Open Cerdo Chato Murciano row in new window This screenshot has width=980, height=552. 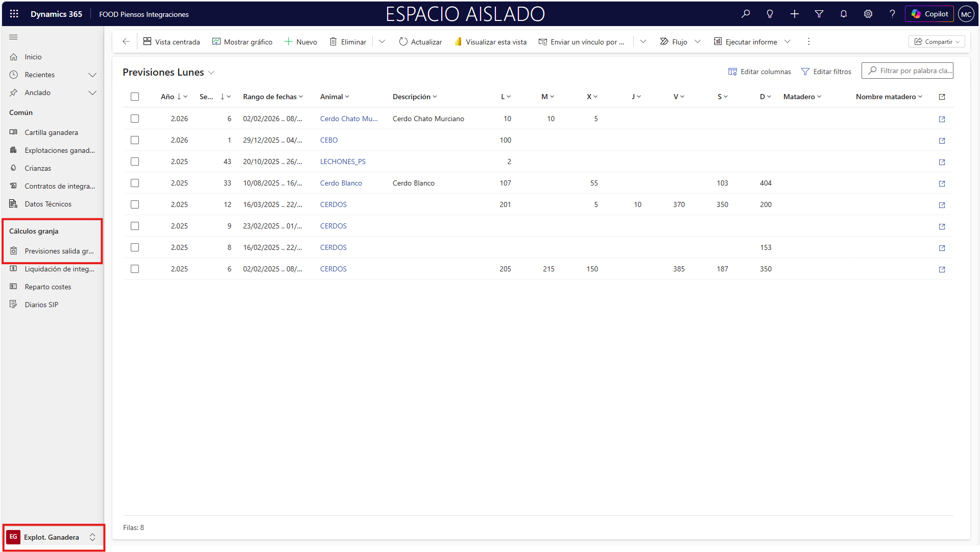942,119
